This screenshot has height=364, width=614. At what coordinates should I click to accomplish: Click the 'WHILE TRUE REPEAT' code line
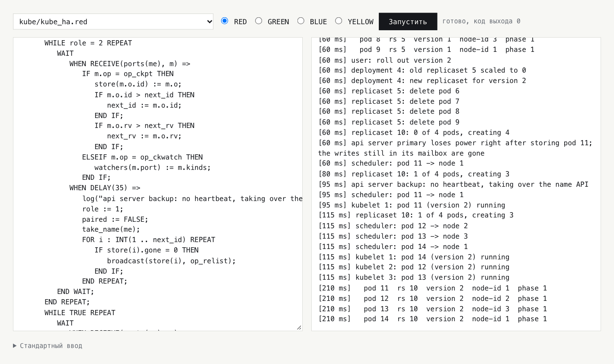pos(80,313)
